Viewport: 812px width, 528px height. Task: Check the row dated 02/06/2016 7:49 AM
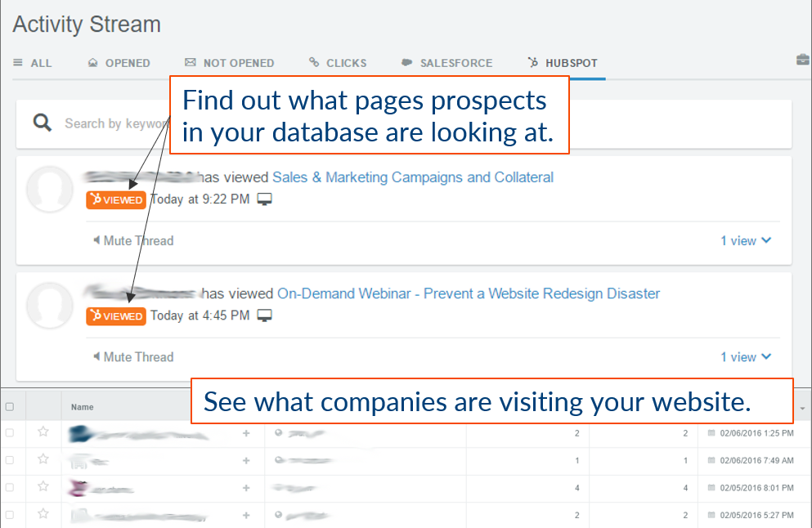coord(9,460)
